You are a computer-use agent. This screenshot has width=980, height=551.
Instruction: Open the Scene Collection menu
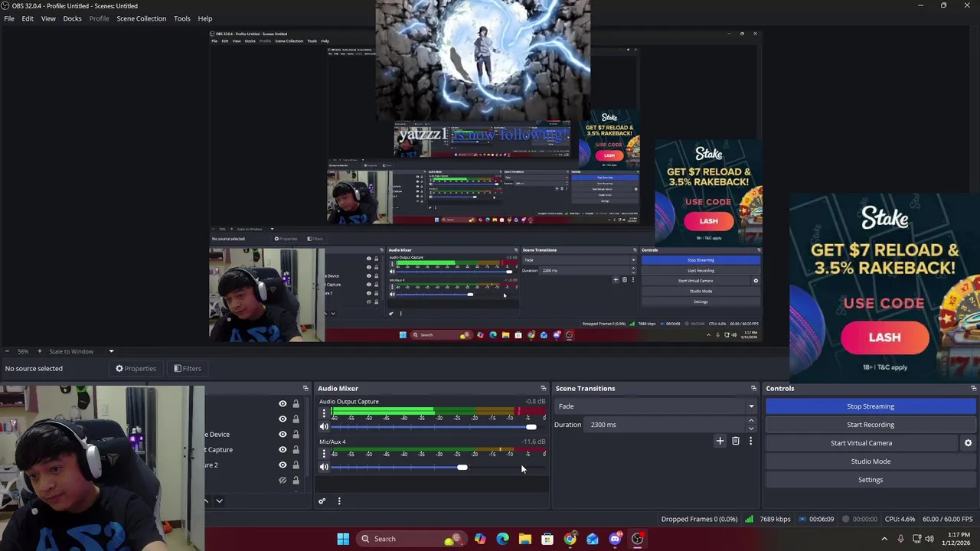click(141, 18)
